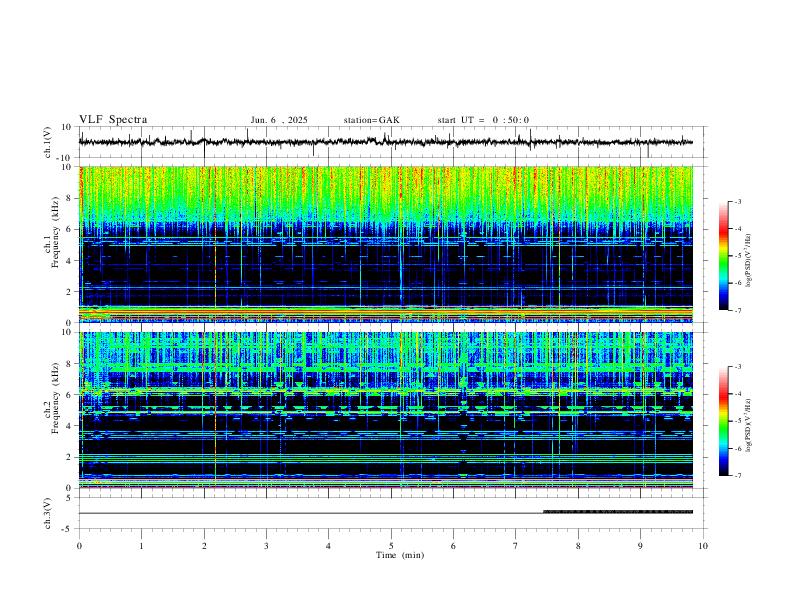The height and width of the screenshot is (612, 792).
Task: Click the '6' tick label on time axis
Action: [453, 546]
